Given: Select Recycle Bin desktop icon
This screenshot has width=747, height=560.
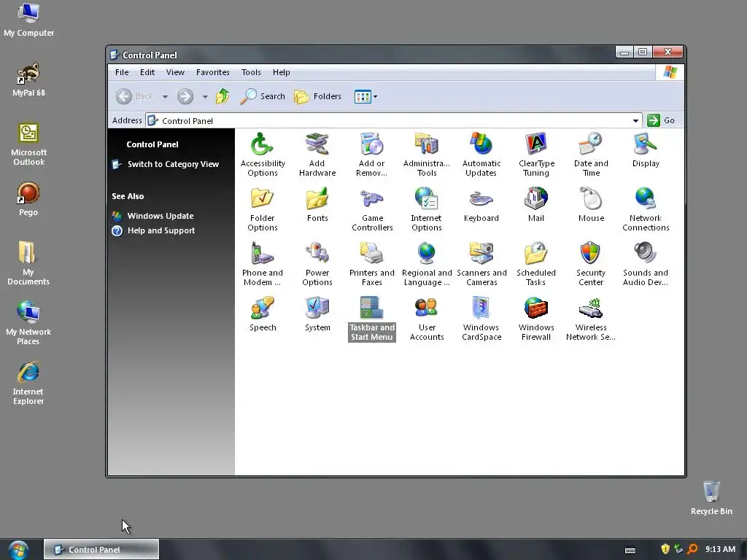Looking at the screenshot, I should click(x=711, y=497).
